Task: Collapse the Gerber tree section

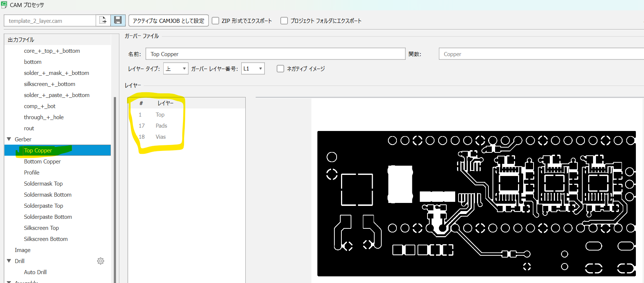Action: click(x=9, y=139)
